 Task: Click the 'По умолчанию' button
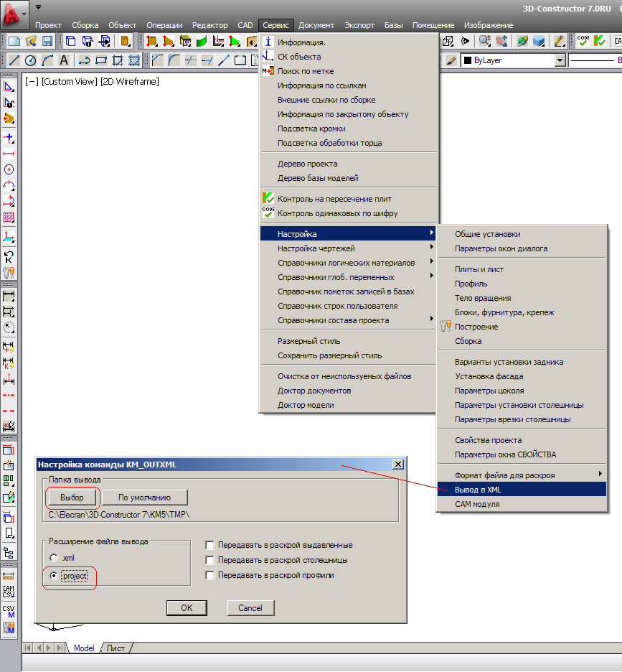pyautogui.click(x=144, y=498)
